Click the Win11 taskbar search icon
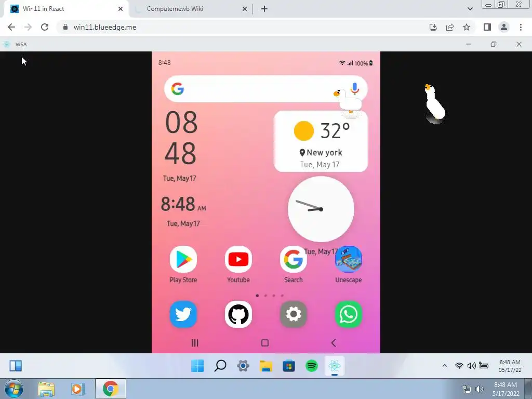This screenshot has width=532, height=399. 220,366
